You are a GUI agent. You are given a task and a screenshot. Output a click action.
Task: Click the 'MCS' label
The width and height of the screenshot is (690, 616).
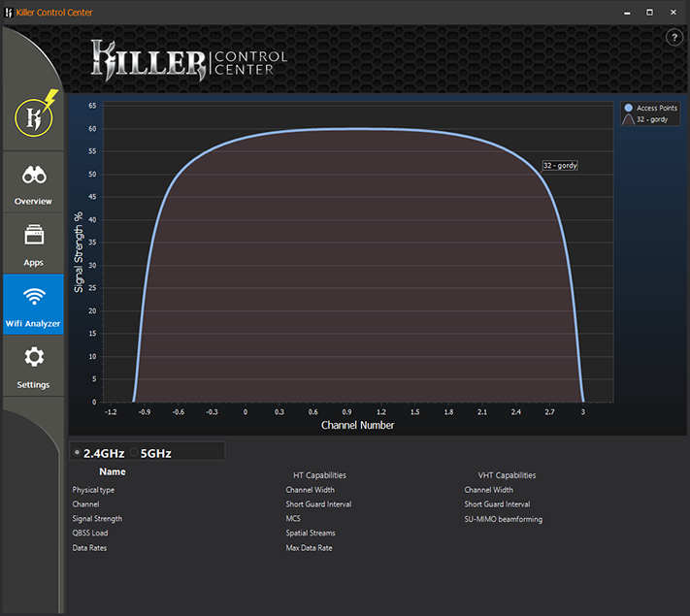point(293,518)
